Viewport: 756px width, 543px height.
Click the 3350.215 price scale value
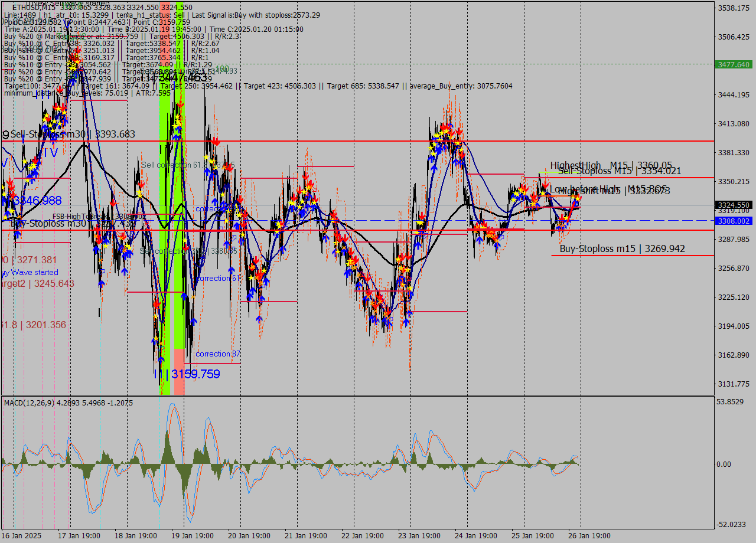pos(733,181)
